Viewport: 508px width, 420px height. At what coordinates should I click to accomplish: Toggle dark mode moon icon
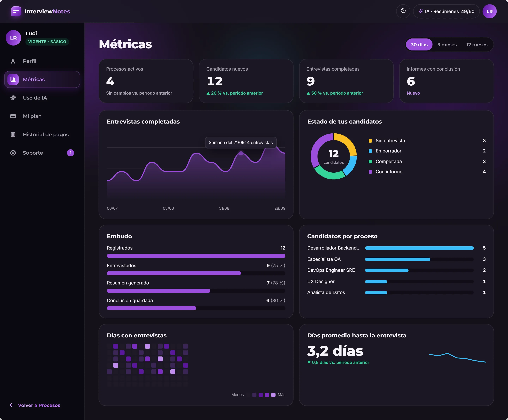403,11
